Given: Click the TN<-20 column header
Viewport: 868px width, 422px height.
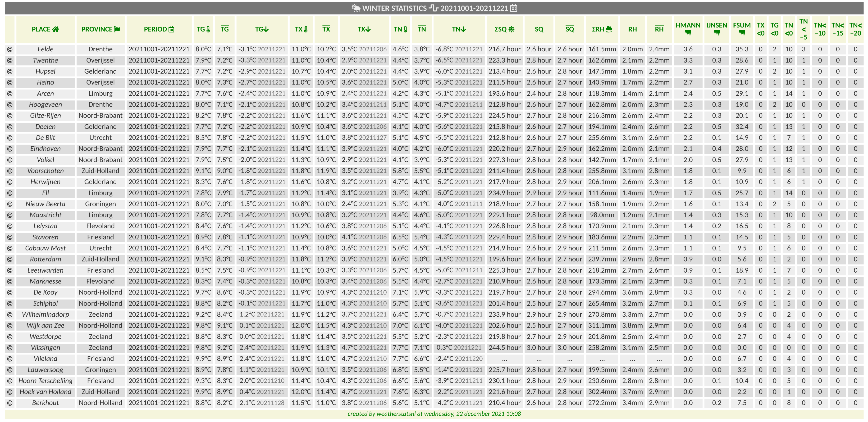Looking at the screenshot, I should click(x=855, y=29).
